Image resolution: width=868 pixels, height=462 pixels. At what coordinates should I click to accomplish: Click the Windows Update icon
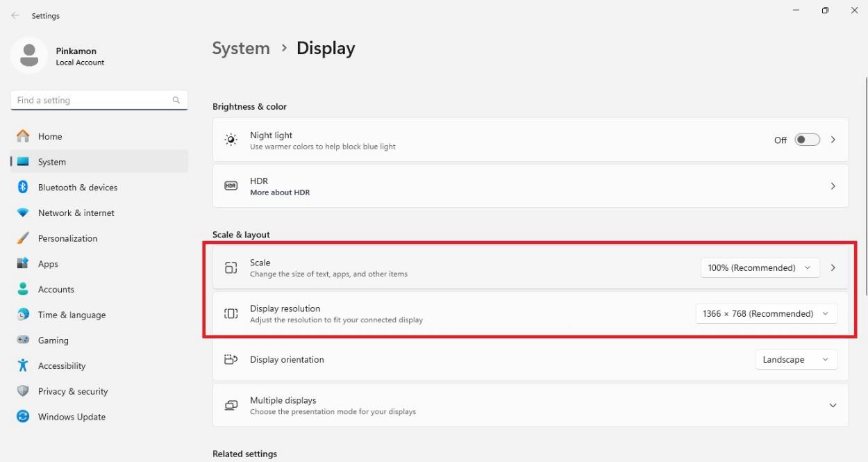[23, 417]
